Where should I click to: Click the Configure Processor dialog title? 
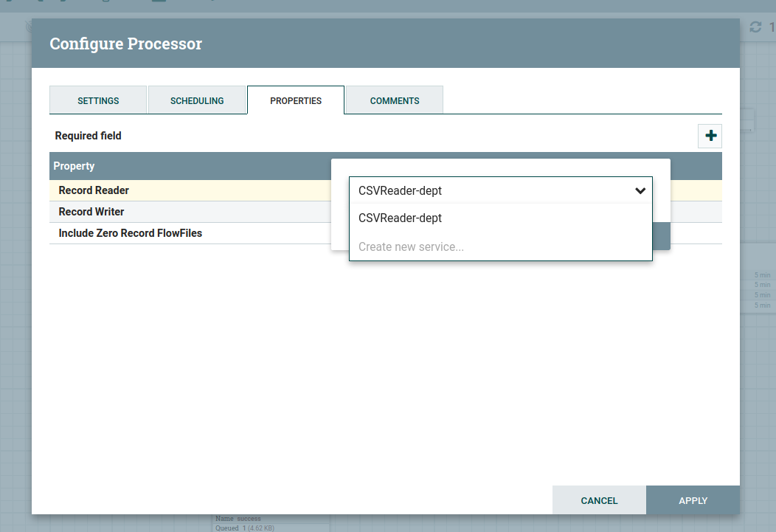coord(125,44)
